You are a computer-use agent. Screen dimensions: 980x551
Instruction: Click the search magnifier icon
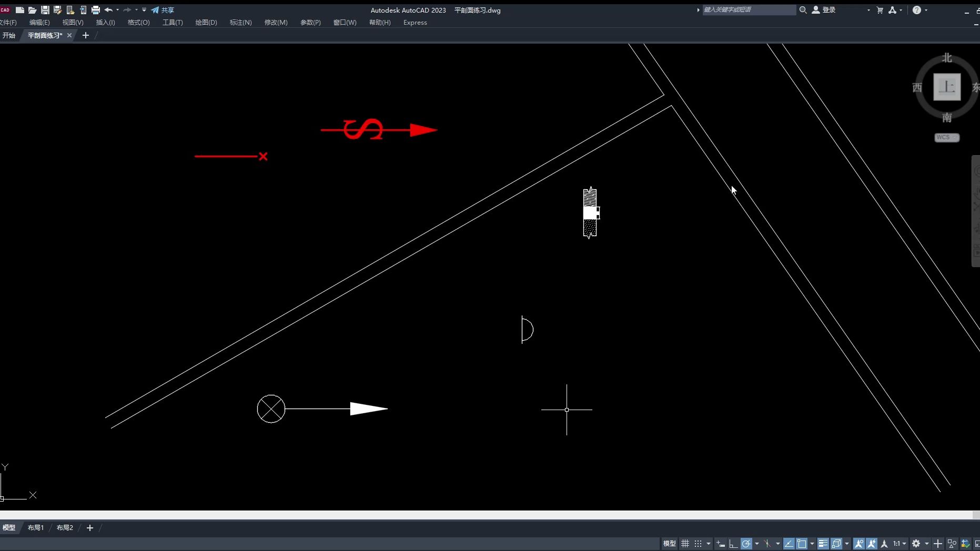(803, 10)
